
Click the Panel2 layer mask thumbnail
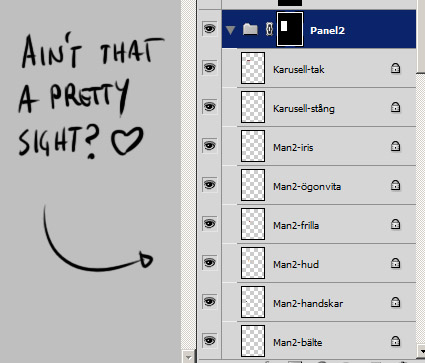290,29
